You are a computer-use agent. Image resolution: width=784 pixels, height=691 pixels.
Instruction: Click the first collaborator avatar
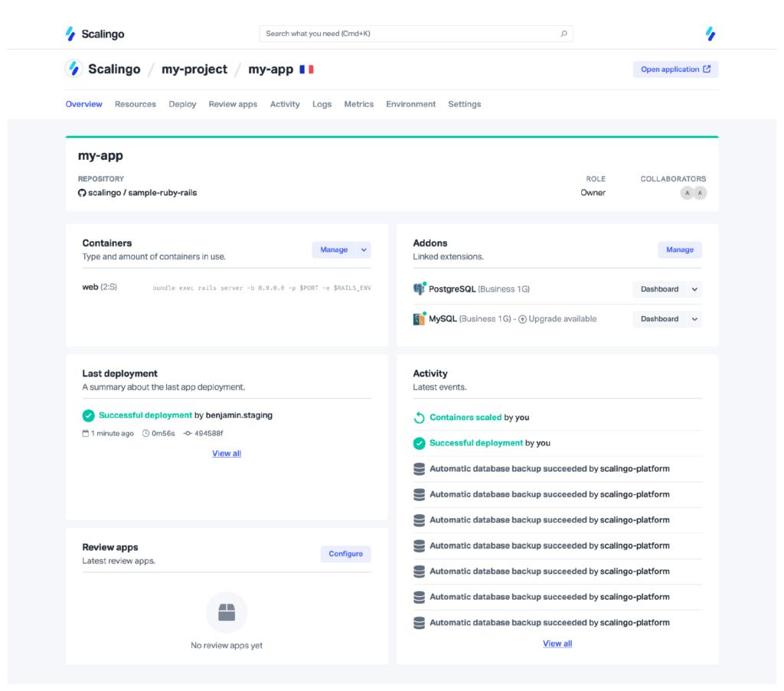pos(687,193)
